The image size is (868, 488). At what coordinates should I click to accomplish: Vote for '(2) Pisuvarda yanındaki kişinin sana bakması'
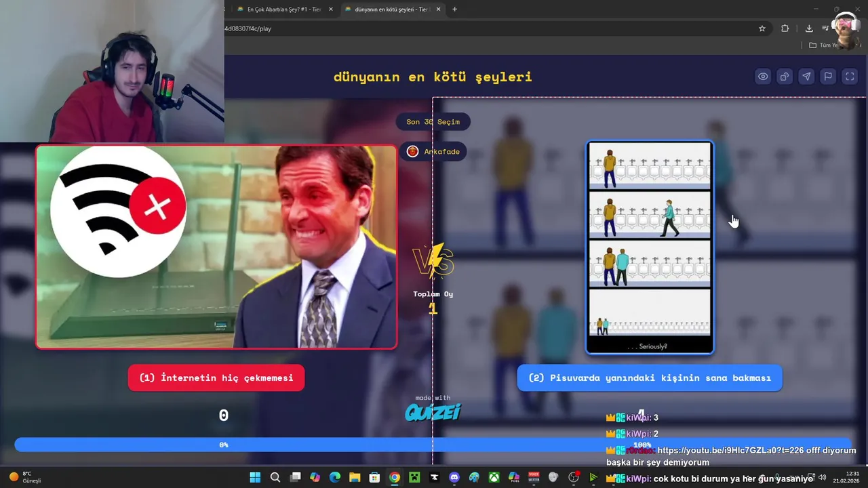coord(650,378)
